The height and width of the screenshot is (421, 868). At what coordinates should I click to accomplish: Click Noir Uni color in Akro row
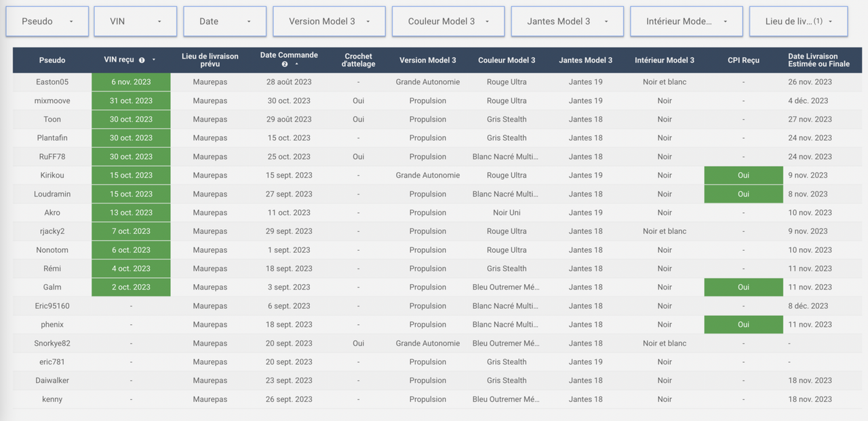507,213
